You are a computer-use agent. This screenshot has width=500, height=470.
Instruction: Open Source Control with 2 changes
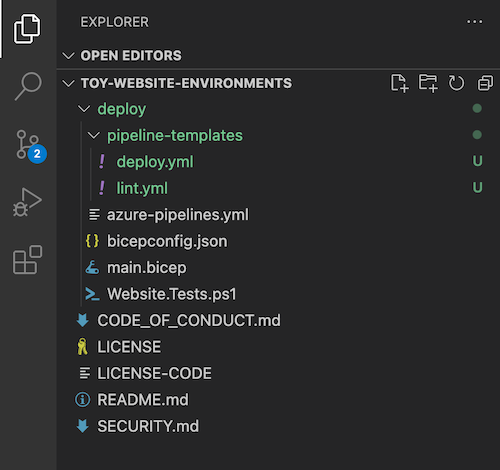point(31,146)
